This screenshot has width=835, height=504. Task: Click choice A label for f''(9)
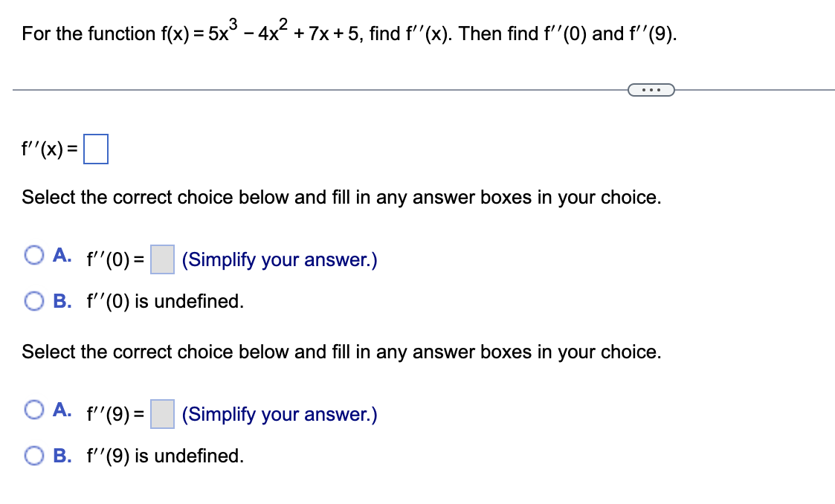tap(63, 410)
